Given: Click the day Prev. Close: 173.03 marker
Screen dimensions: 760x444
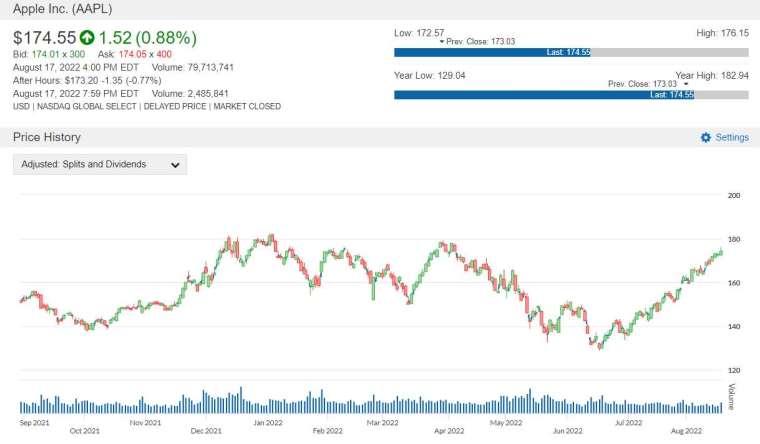Looking at the screenshot, I should (477, 42).
